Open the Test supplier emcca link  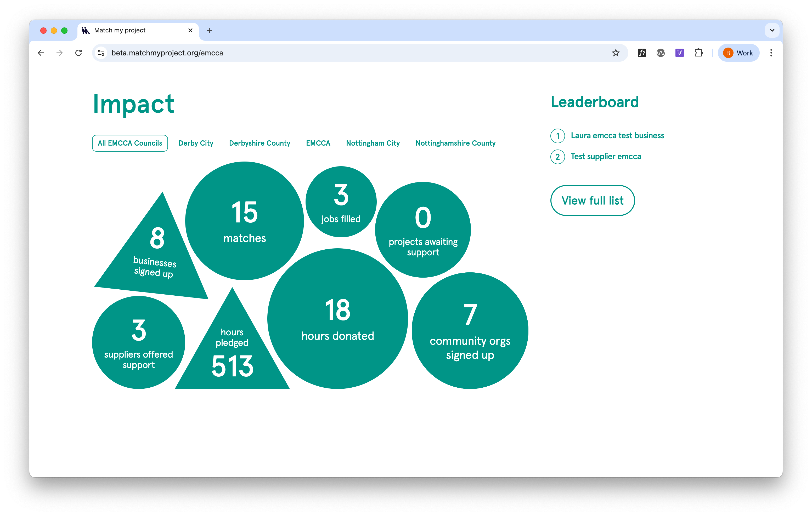606,156
